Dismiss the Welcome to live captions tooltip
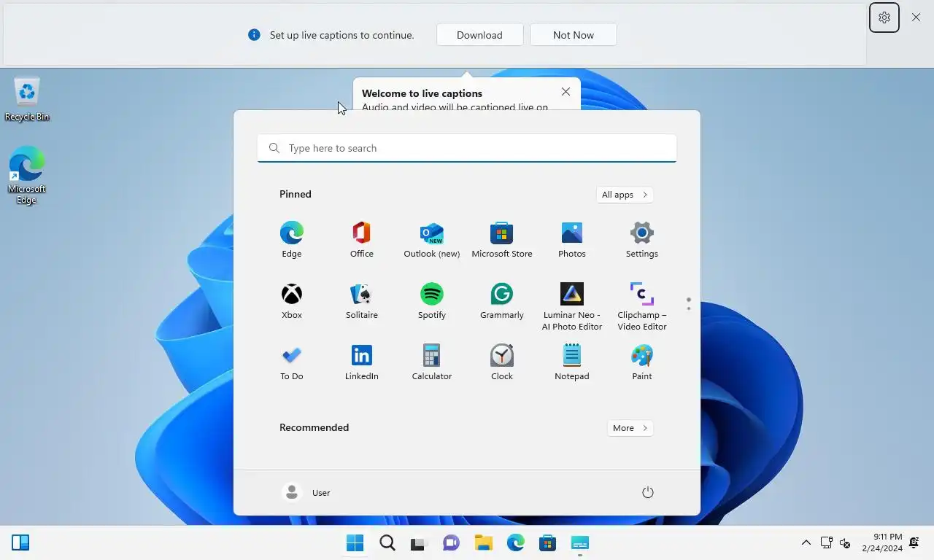The height and width of the screenshot is (560, 934). coord(566,92)
